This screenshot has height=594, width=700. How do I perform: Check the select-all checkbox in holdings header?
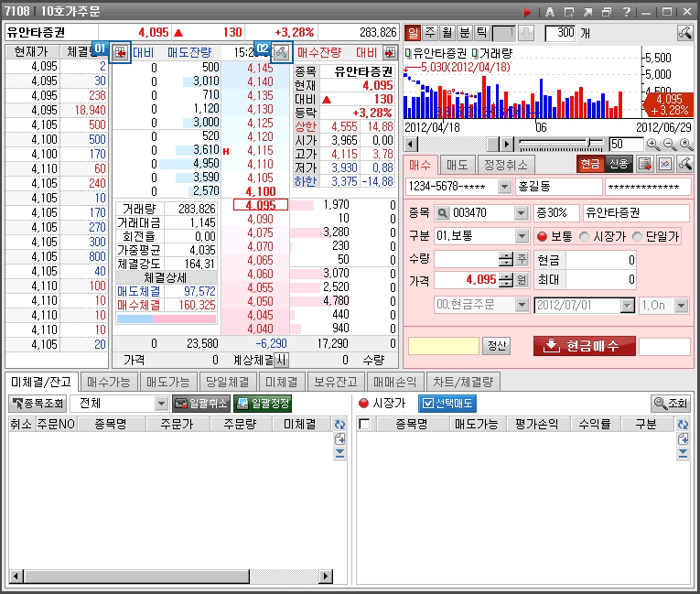click(x=364, y=424)
